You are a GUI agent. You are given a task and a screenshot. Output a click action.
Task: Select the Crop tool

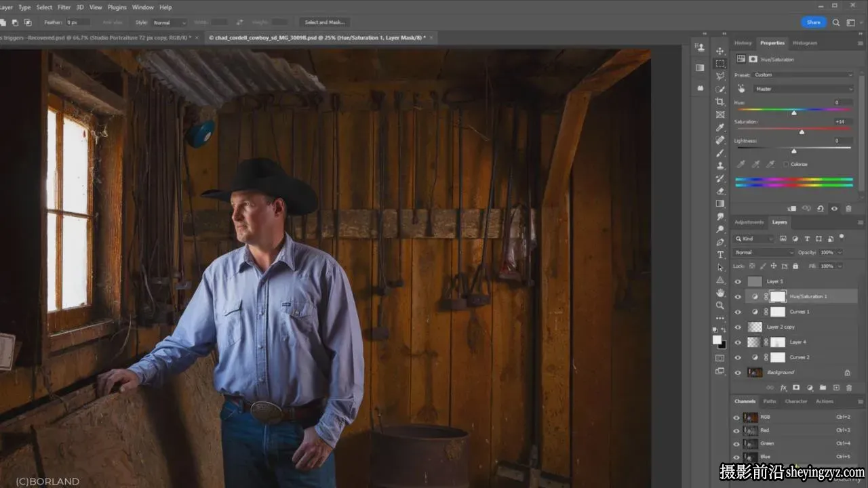point(720,102)
